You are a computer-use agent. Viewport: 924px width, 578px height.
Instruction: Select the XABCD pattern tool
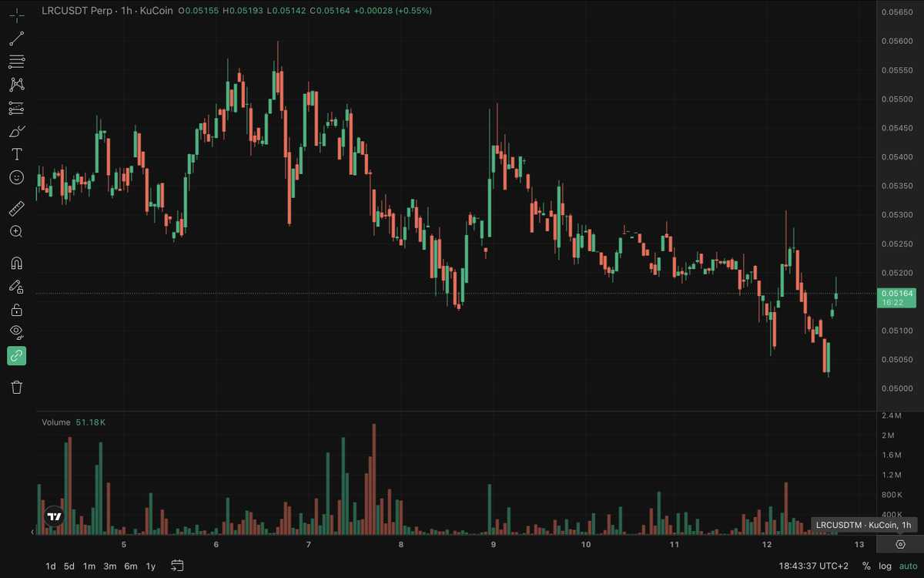pos(16,85)
